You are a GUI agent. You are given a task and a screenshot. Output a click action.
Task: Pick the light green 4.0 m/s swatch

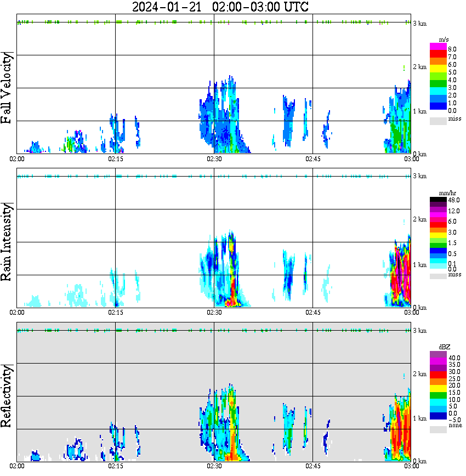(438, 76)
